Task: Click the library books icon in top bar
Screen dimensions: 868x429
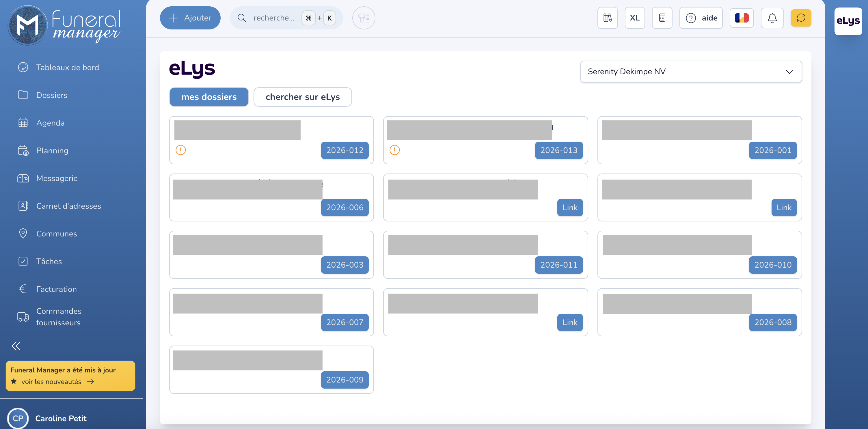Action: click(607, 18)
